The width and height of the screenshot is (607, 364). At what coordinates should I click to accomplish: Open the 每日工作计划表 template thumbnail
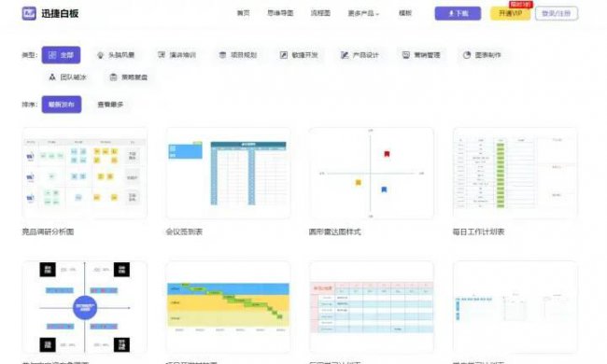click(515, 174)
